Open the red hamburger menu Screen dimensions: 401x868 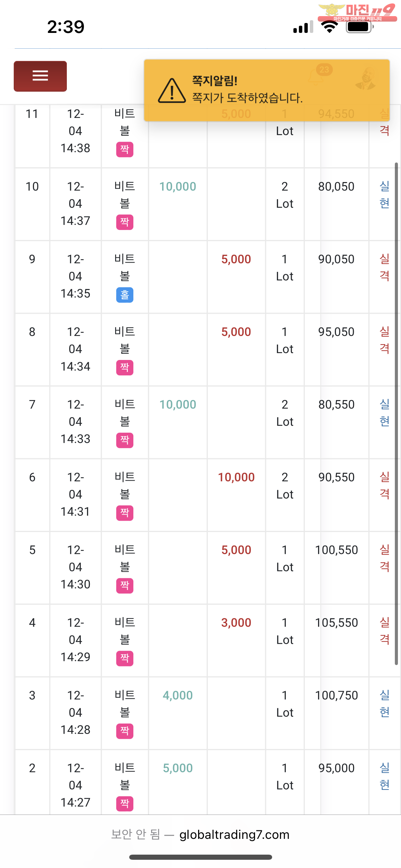(x=40, y=76)
